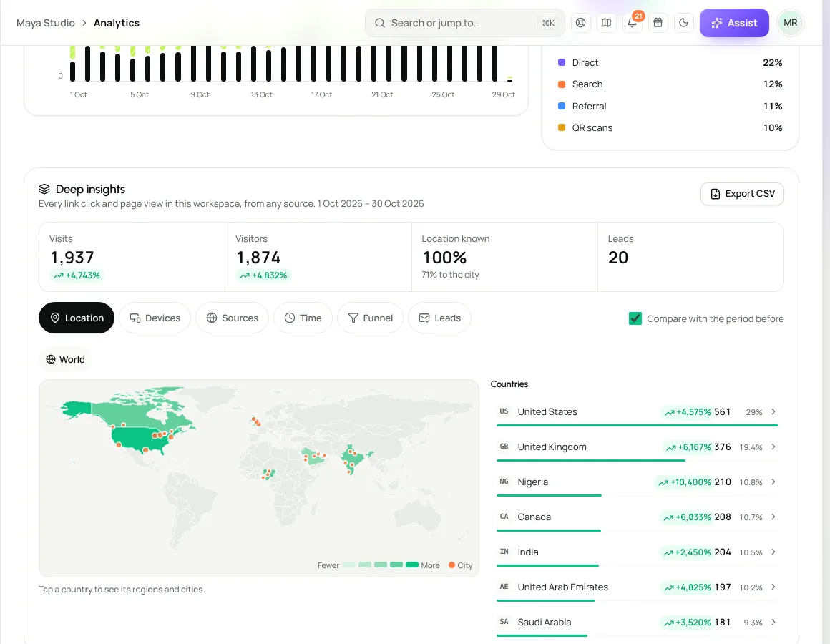Expand India row chevron
Image resolution: width=830 pixels, height=644 pixels.
[773, 552]
